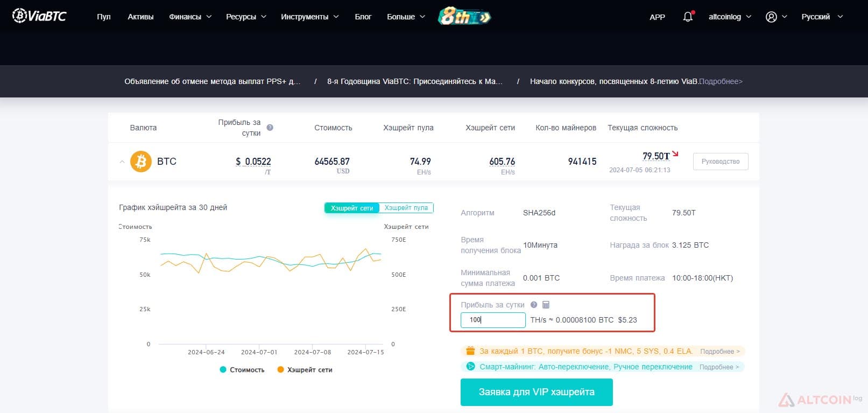Focus the hashrate TH/s input field
Viewport: 868px width, 413px height.
(493, 320)
